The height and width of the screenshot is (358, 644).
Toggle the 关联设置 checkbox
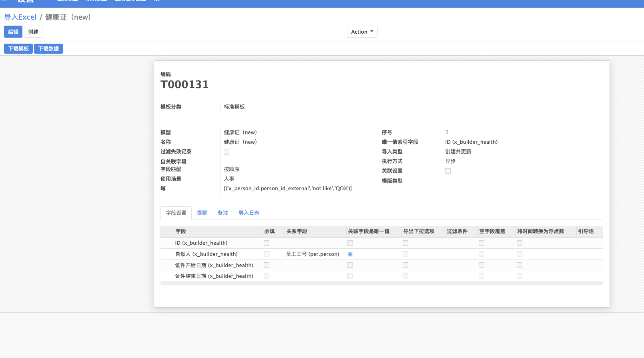point(448,171)
